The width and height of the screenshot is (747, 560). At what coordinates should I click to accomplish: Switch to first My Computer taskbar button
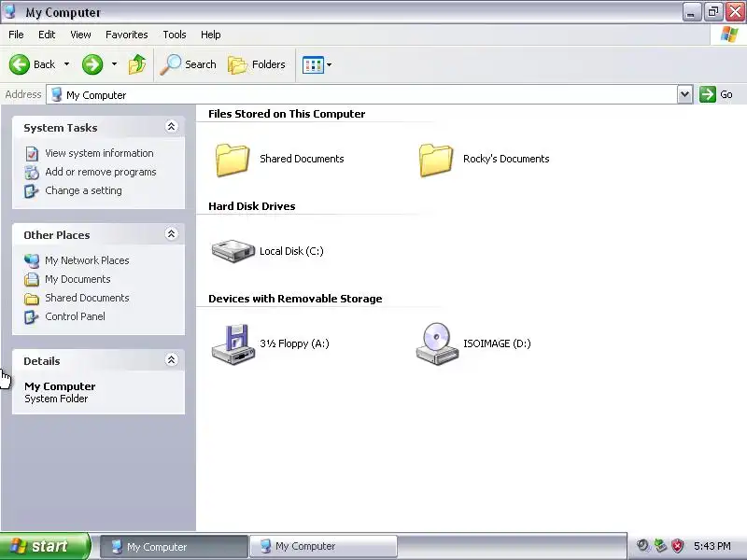pyautogui.click(x=174, y=547)
